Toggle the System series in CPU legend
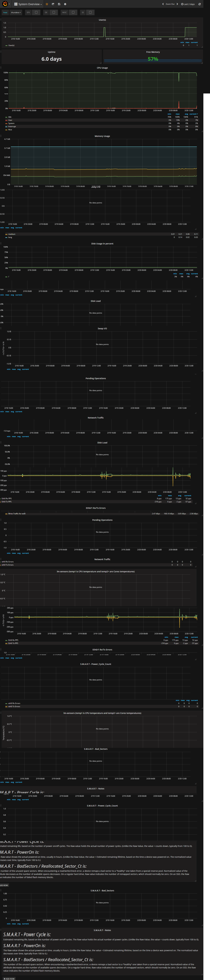210x980 pixels. point(11,123)
